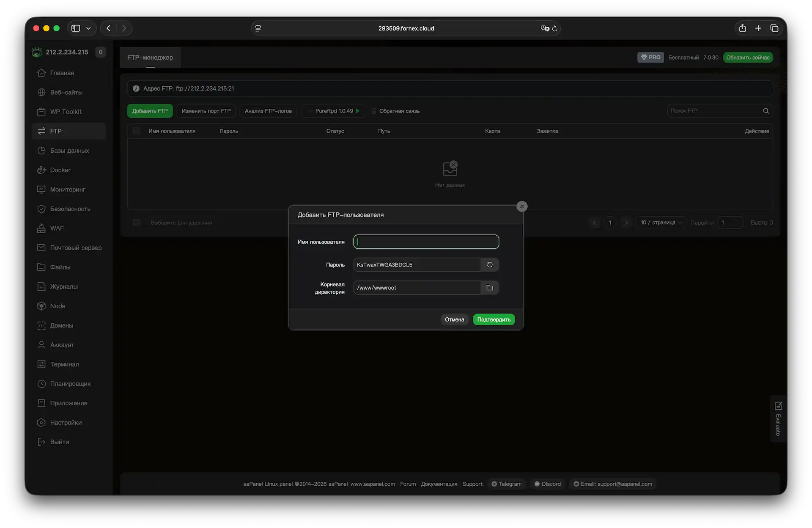Open Telegram support channel icon
The image size is (812, 528).
pyautogui.click(x=494, y=484)
